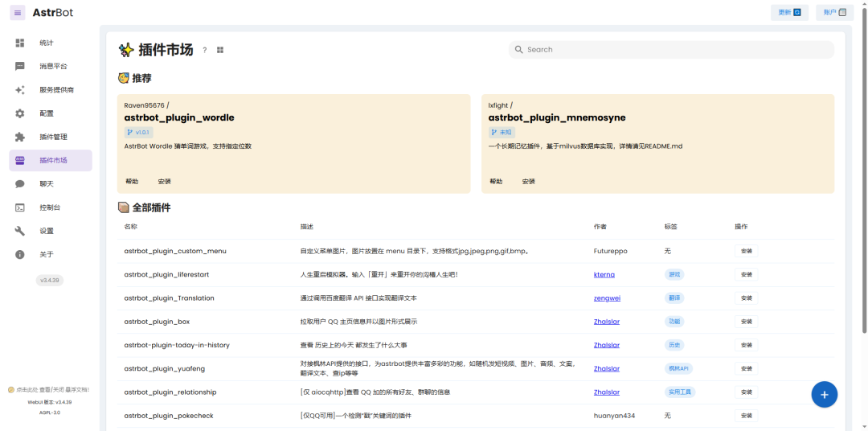Click the 插件市场 store icon

[20, 160]
